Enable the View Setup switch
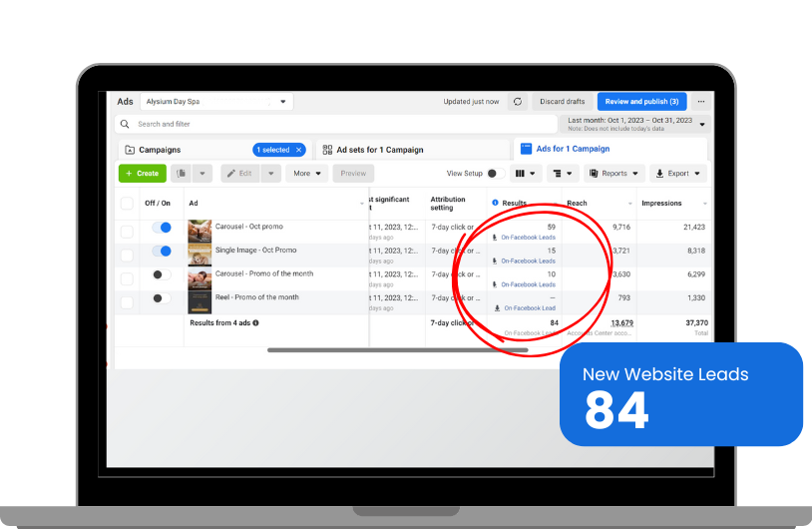 496,174
